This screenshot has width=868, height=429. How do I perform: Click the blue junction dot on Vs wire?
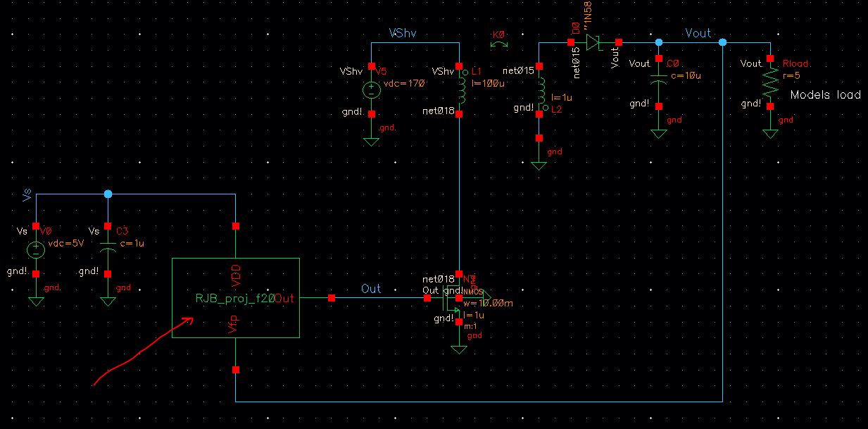pos(107,194)
